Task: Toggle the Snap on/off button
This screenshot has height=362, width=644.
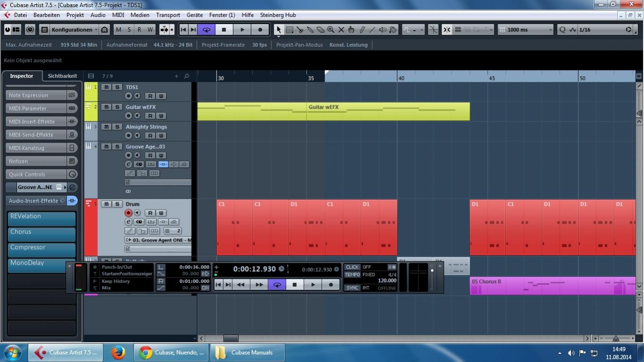Action: (447, 29)
